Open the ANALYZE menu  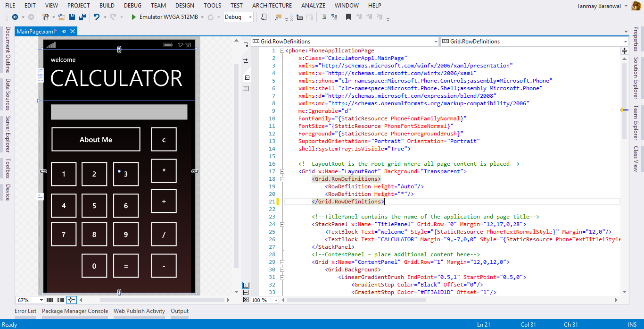coord(314,6)
